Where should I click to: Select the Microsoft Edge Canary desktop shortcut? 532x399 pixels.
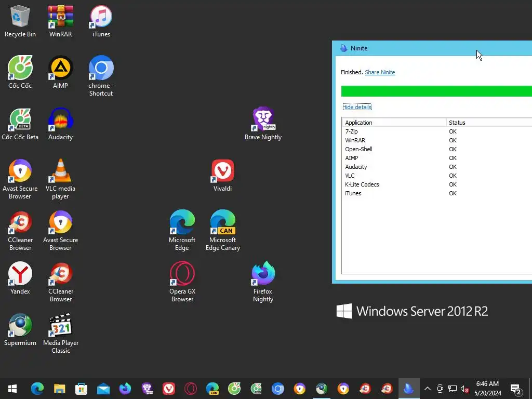tap(222, 230)
